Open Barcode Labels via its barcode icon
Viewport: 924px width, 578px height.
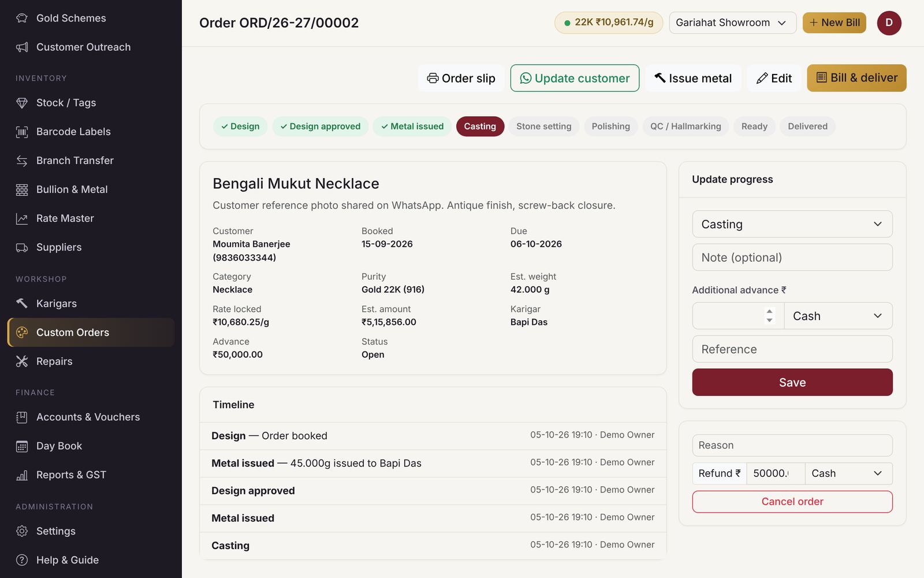[x=22, y=132]
